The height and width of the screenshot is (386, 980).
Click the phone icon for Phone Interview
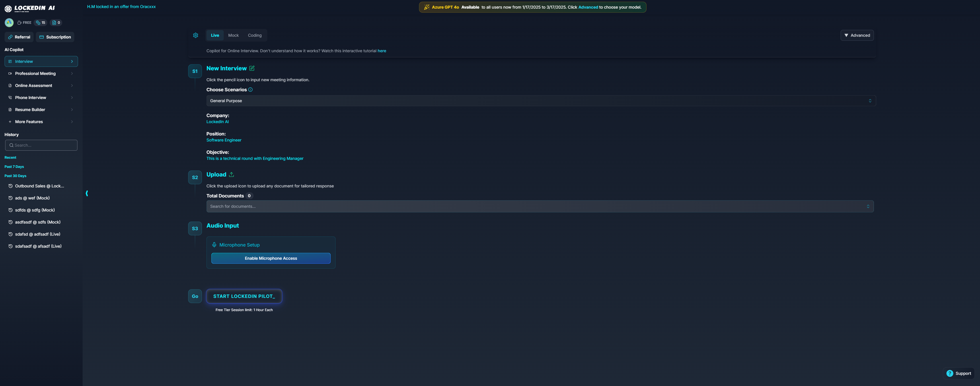tap(10, 98)
